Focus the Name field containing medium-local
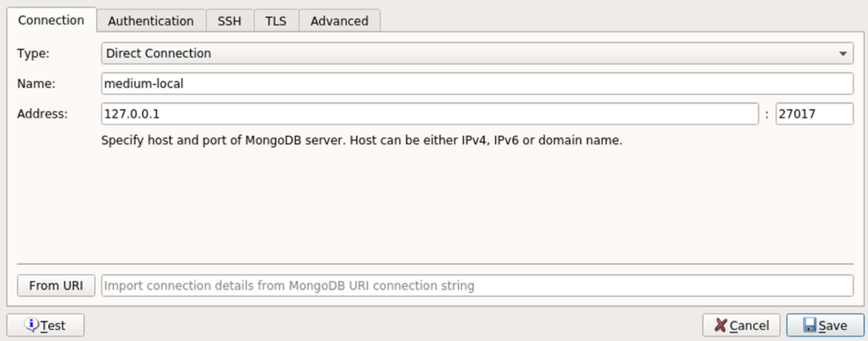 pos(477,84)
